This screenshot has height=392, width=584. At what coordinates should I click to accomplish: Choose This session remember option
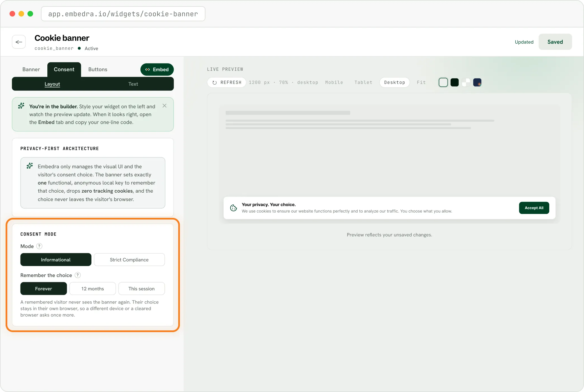click(142, 288)
